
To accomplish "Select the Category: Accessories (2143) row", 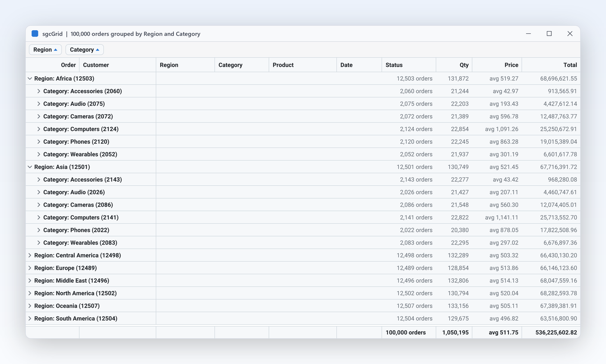I will click(303, 180).
